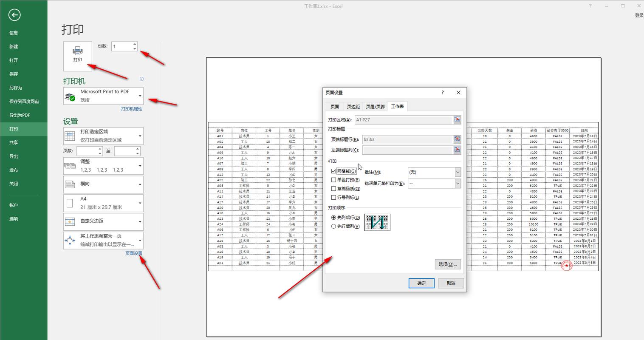
Task: Open the 错误单元格打印为 dropdown
Action: (434, 184)
